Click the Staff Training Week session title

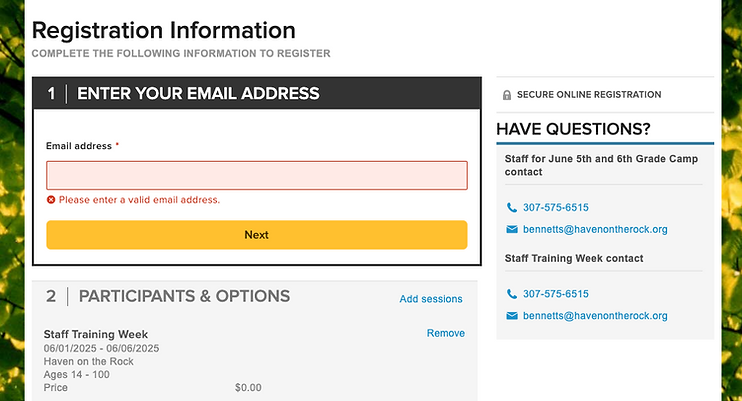pyautogui.click(x=96, y=334)
